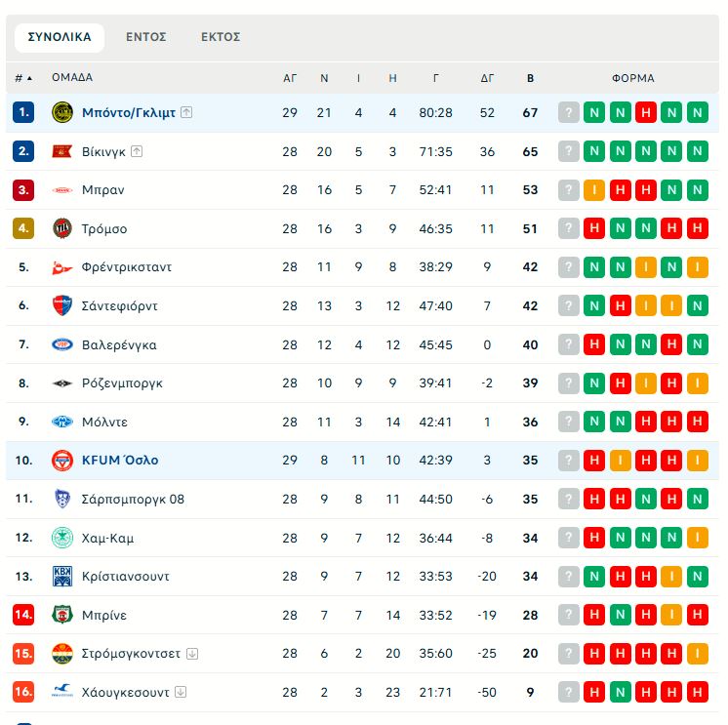Click the Rosenborg team logo
The image size is (728, 725).
[62, 383]
